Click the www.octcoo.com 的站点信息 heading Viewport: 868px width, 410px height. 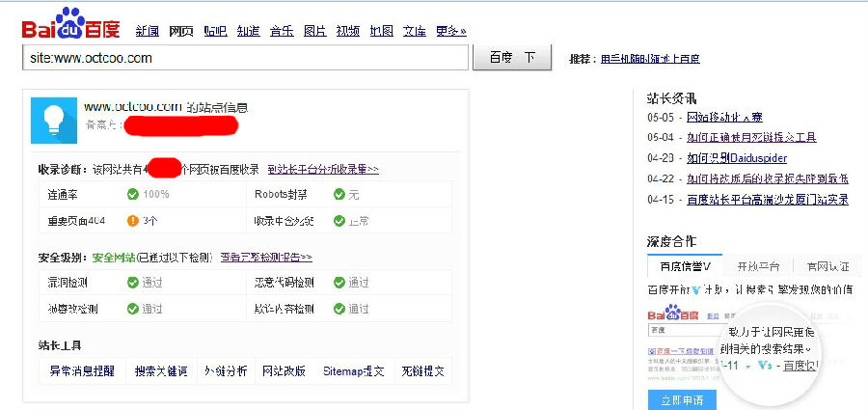point(166,107)
